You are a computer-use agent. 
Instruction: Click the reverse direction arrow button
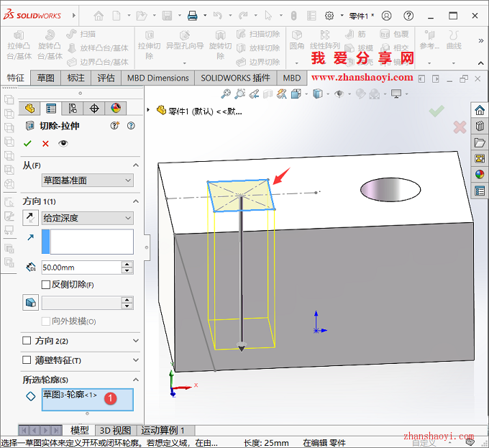(x=30, y=218)
